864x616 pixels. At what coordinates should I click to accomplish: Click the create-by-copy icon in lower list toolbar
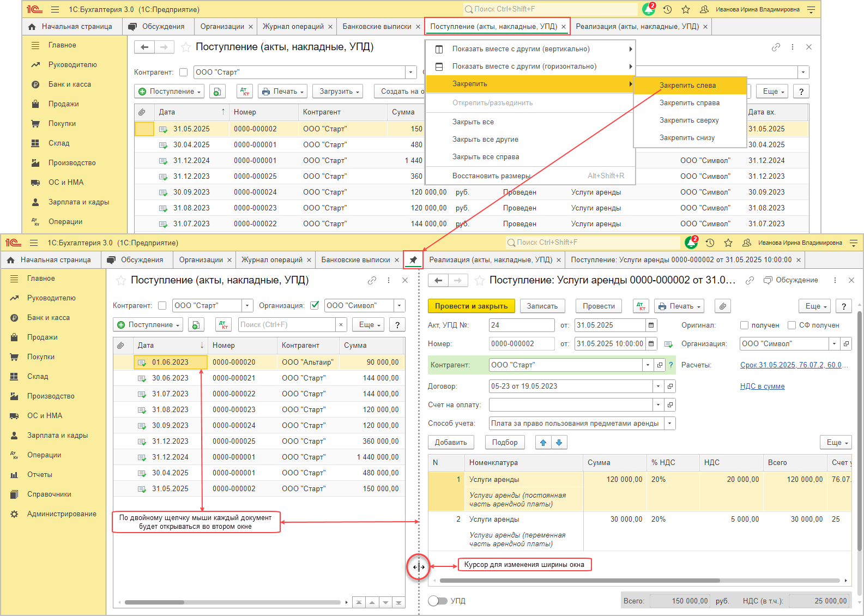(x=196, y=325)
